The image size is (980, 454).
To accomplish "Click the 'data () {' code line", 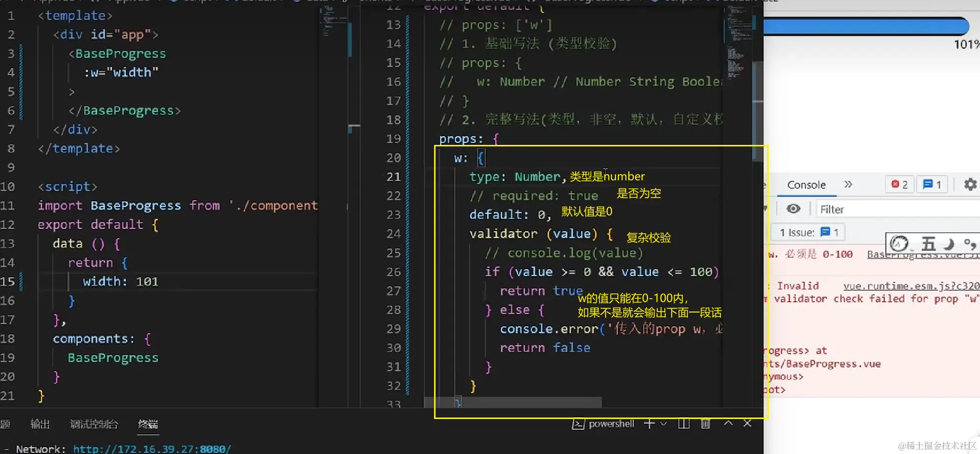I will (x=86, y=244).
